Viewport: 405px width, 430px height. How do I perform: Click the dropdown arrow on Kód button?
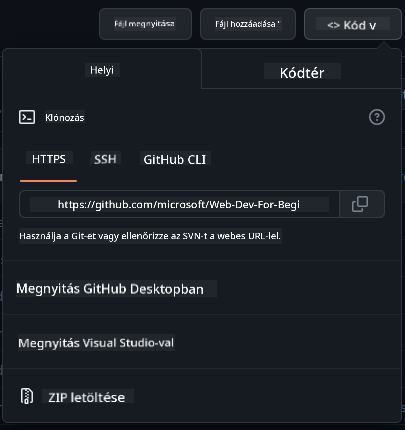point(373,26)
